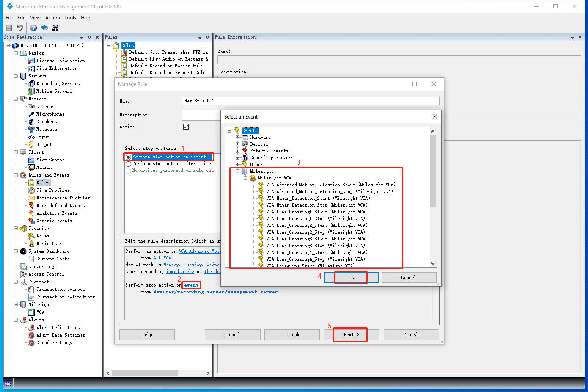The height and width of the screenshot is (392, 588).
Task: Select 'Perform stop action after <time>' radio button
Action: tap(128, 164)
